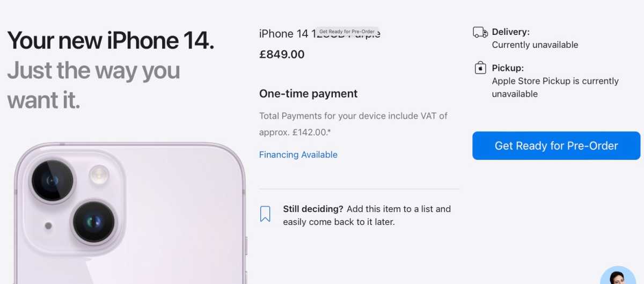Open the Financing Available link

298,155
